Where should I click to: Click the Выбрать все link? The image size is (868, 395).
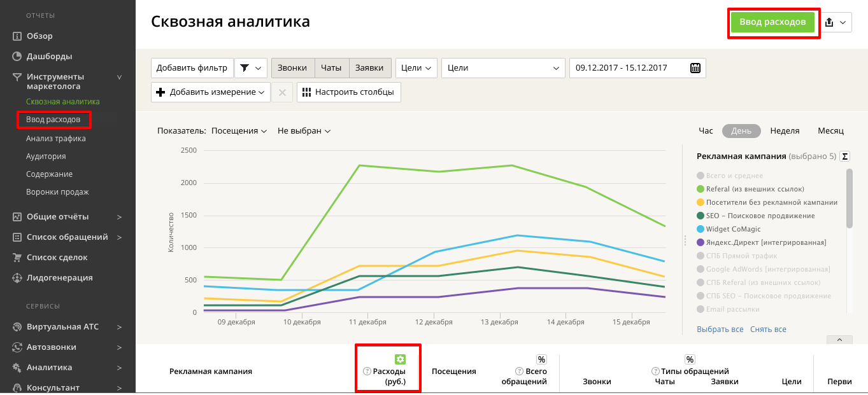coord(720,329)
